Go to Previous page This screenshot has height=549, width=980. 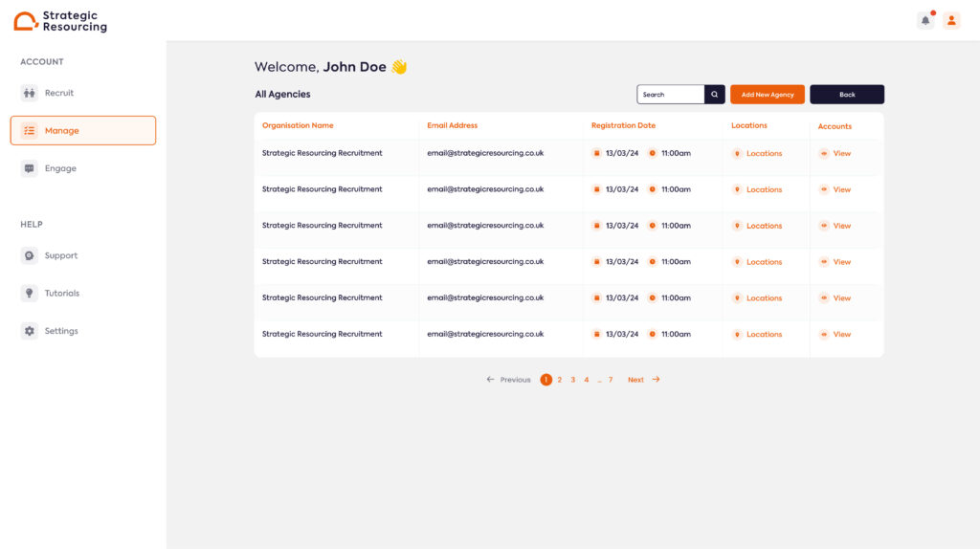[508, 380]
